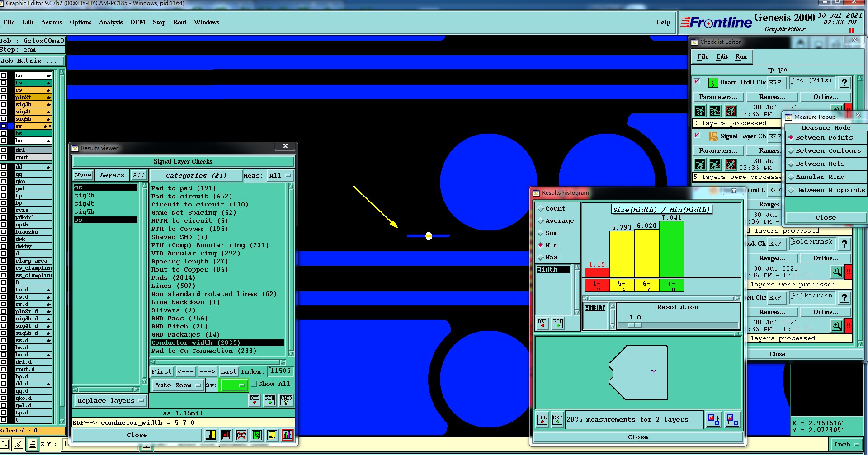Click Last button in Results viewer
This screenshot has width=868, height=455.
[229, 372]
